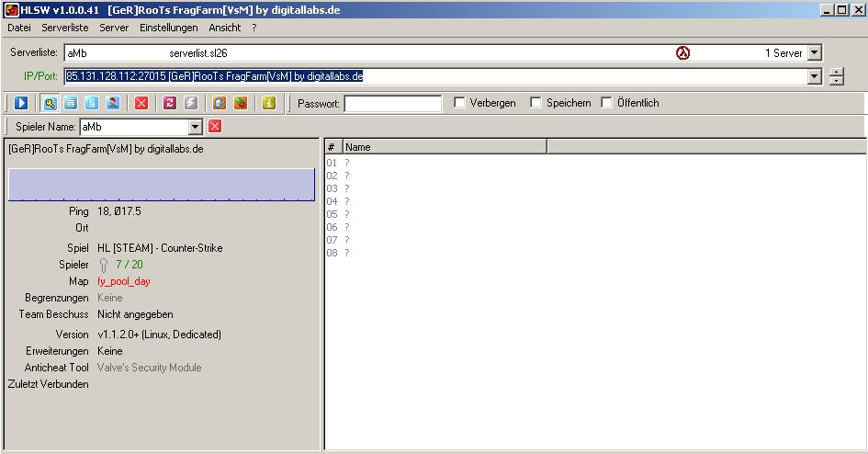Select player row 07

point(338,240)
